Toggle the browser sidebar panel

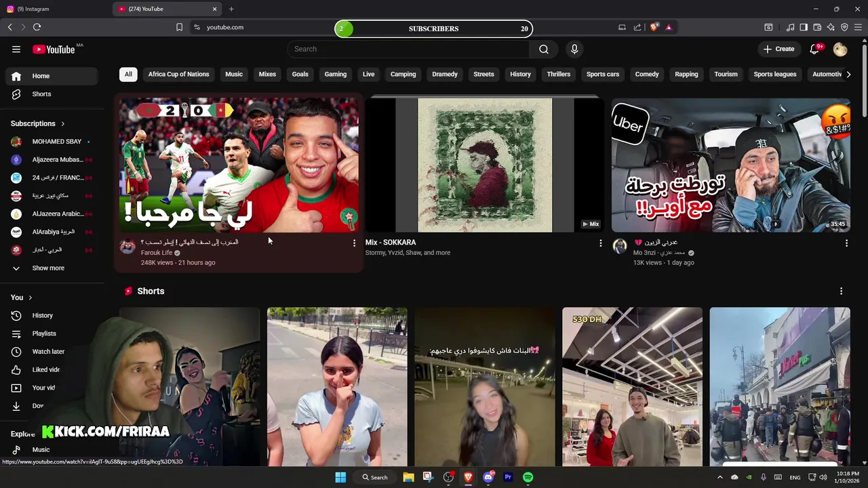(x=804, y=27)
